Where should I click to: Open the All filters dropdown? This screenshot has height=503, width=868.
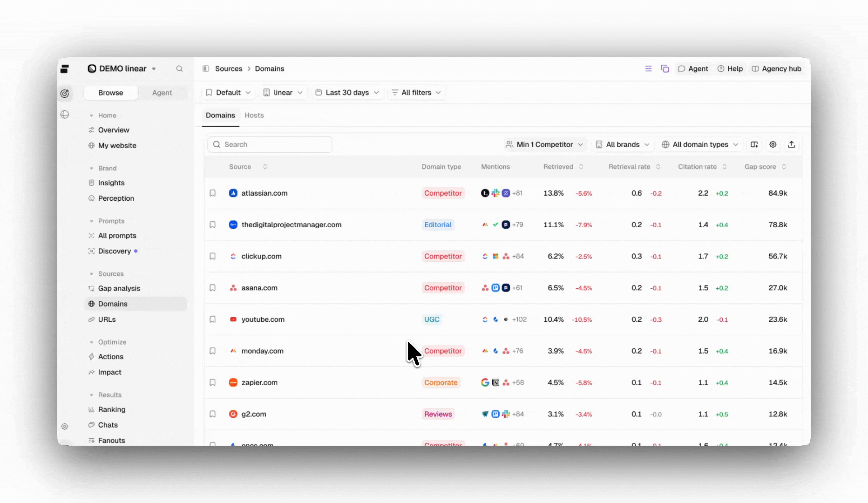click(x=416, y=92)
